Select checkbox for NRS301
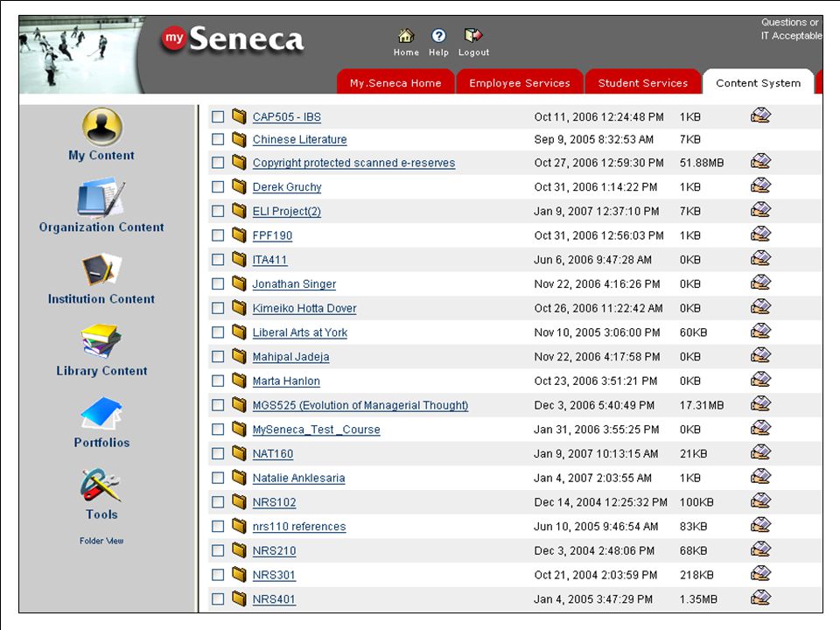Viewport: 840px width, 630px height. 218,575
